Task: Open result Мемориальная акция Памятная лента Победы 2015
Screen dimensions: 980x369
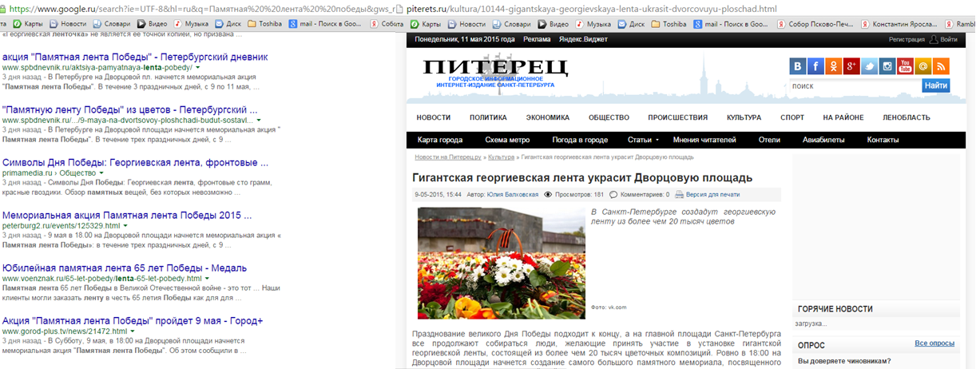Action: click(x=127, y=215)
